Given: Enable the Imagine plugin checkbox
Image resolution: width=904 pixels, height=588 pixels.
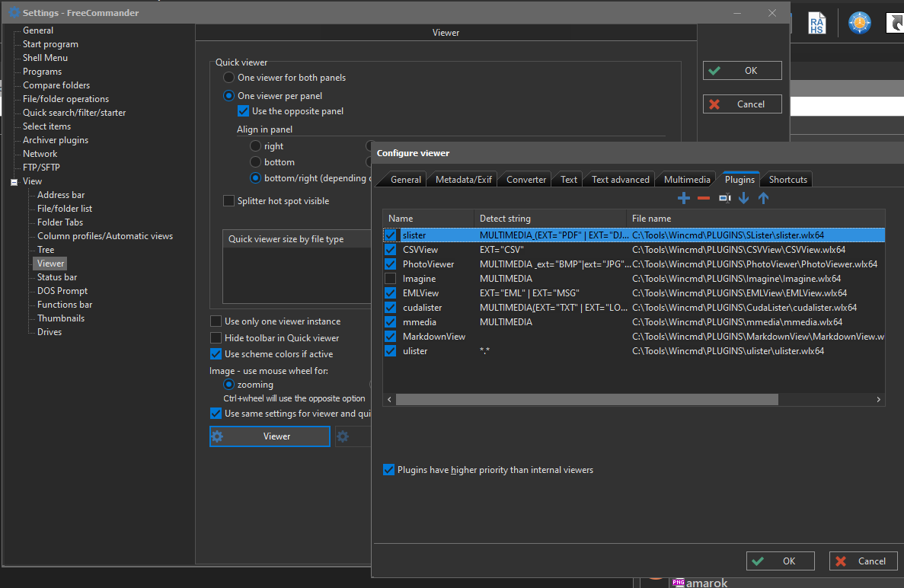Looking at the screenshot, I should (x=390, y=279).
